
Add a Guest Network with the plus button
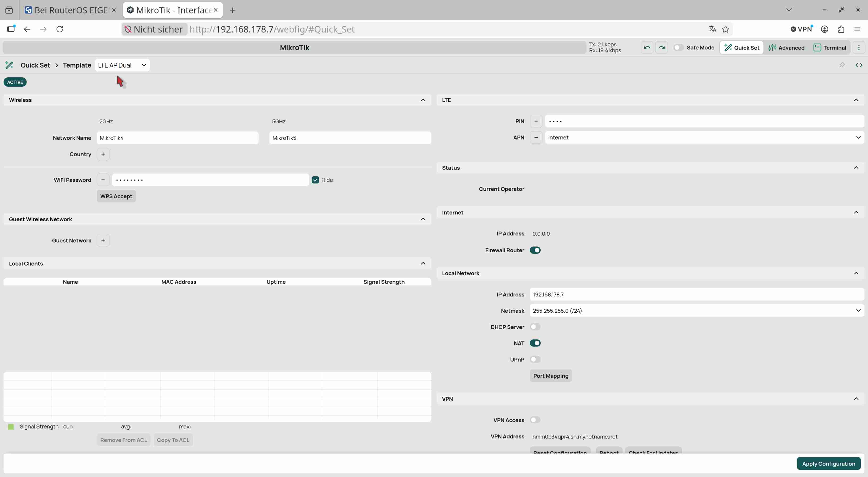pyautogui.click(x=103, y=241)
